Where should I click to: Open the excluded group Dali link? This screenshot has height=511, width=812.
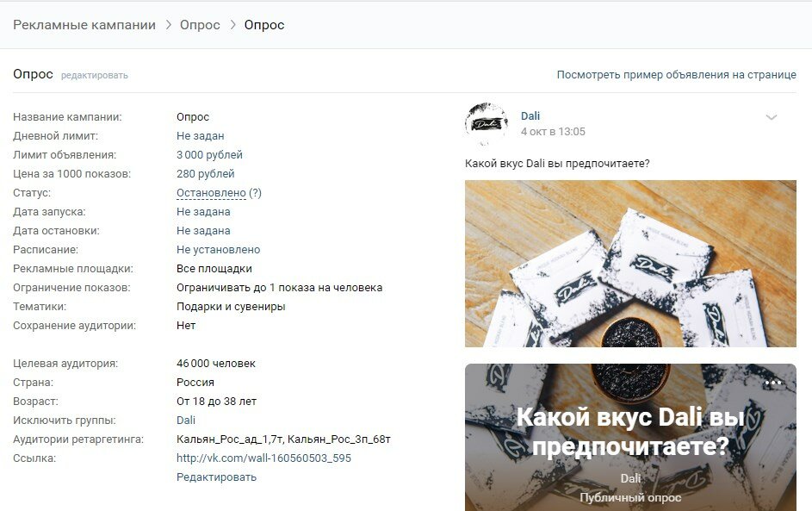(x=186, y=421)
